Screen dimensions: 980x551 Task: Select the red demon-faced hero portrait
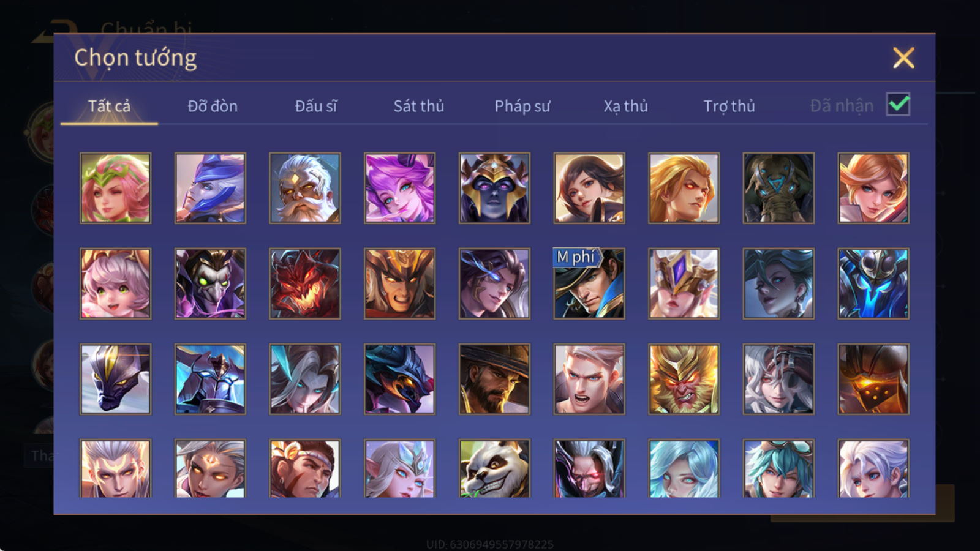(x=305, y=283)
